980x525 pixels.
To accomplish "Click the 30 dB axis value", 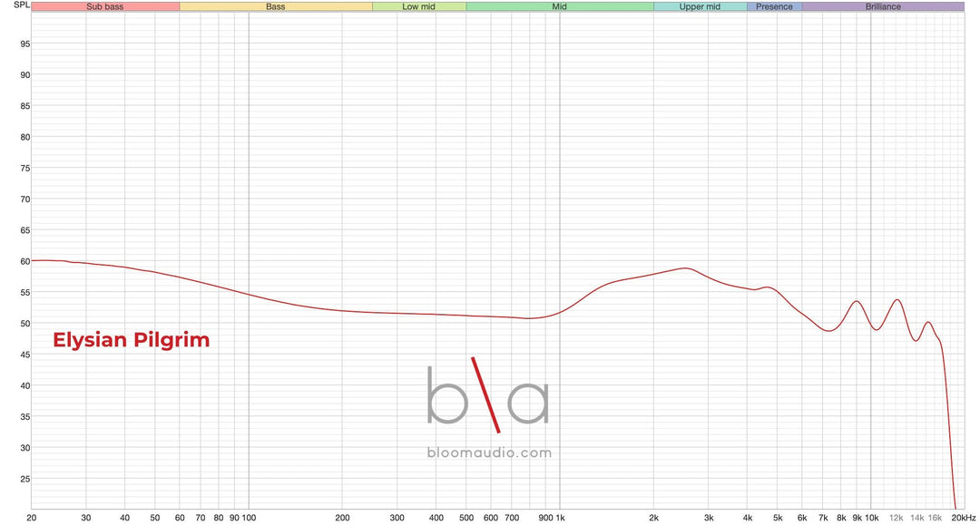I will tap(25, 448).
